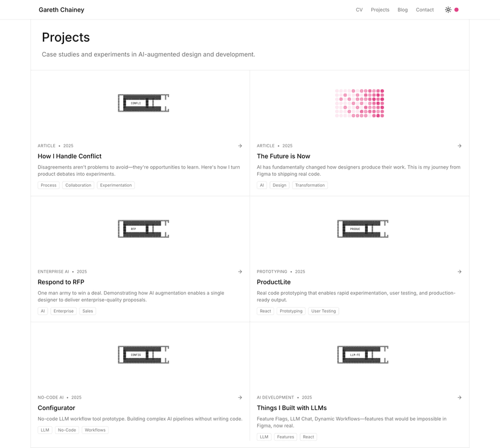This screenshot has width=500, height=448.
Task: Open the How I Handle Conflict article
Action: [x=69, y=156]
